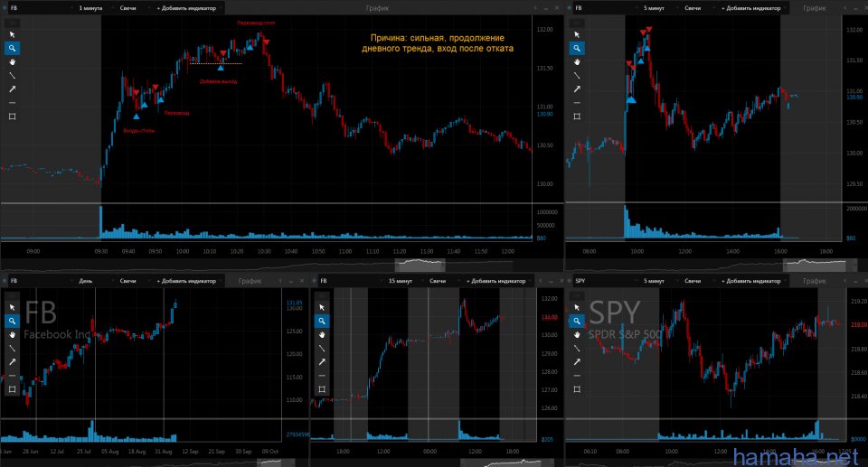The image size is (868, 467).
Task: Click the Добавка-выход annotation label
Action: tap(218, 81)
